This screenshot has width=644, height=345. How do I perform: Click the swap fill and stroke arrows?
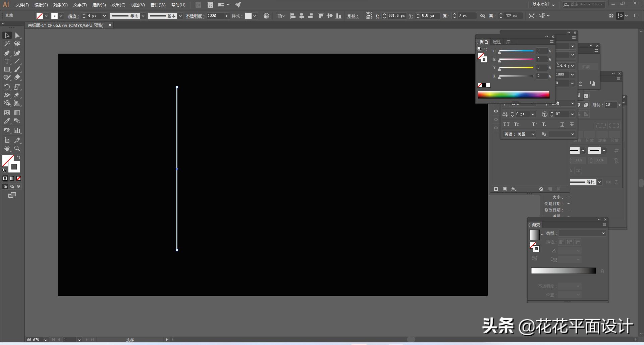point(19,157)
